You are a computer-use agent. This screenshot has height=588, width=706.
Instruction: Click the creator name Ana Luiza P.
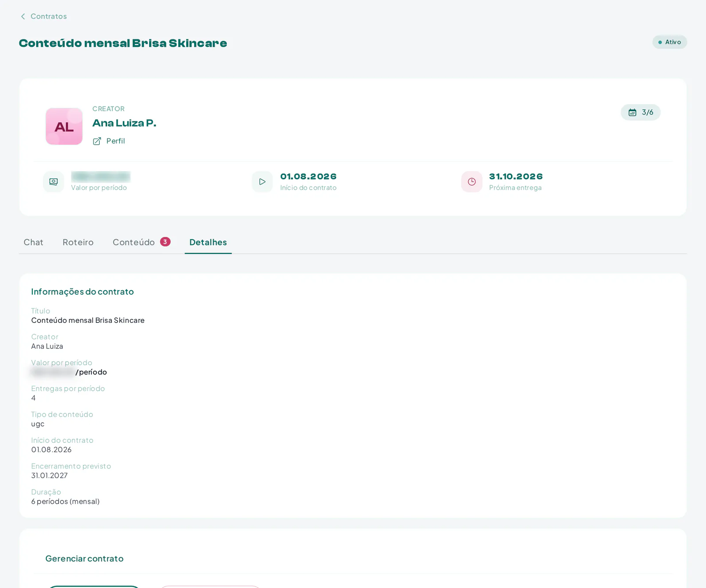pyautogui.click(x=124, y=123)
